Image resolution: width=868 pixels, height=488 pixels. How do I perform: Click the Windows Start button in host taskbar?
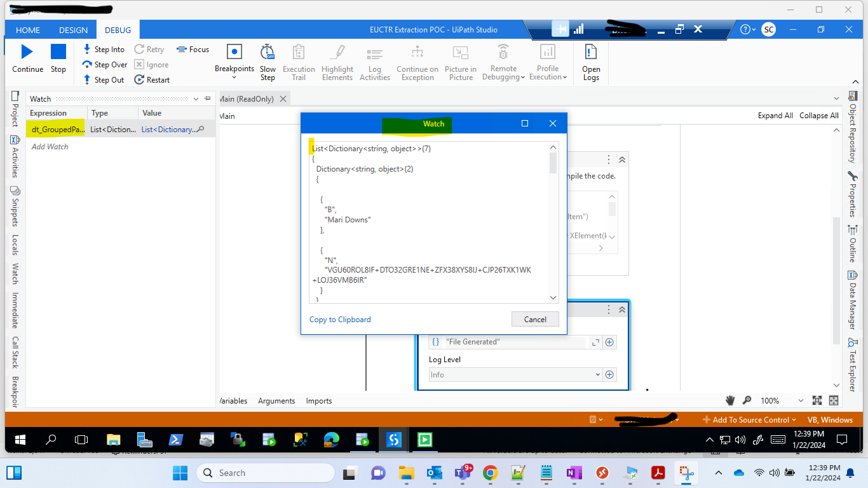pos(180,473)
